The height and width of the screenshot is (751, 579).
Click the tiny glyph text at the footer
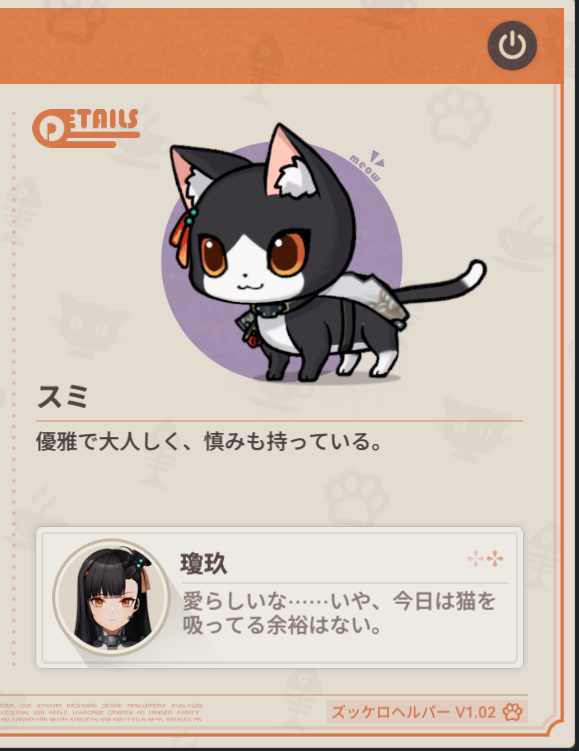click(101, 713)
